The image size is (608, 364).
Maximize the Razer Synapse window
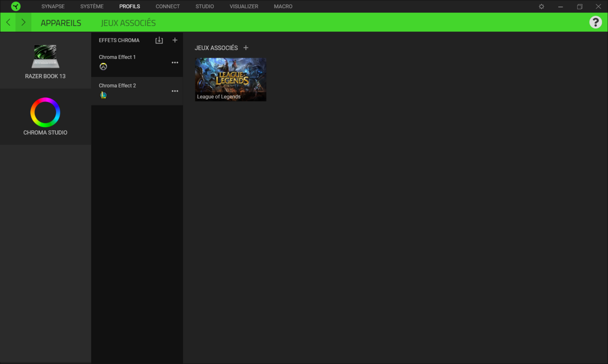point(580,7)
